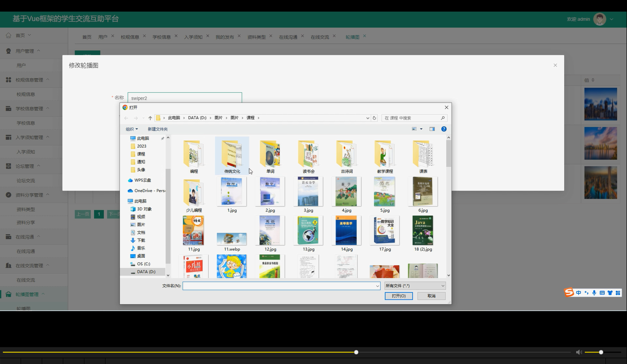The width and height of the screenshot is (627, 364).
Task: Select 桌面 in navigation pane
Action: point(141,256)
